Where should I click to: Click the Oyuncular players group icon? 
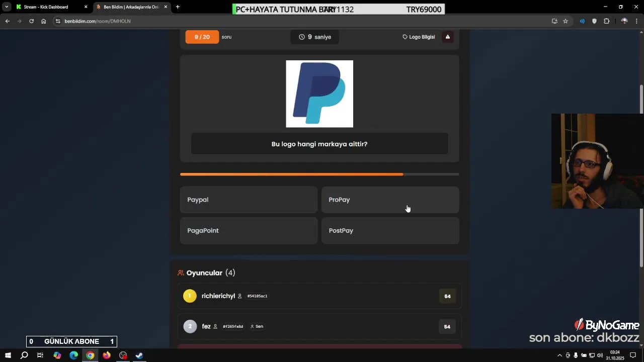click(181, 273)
